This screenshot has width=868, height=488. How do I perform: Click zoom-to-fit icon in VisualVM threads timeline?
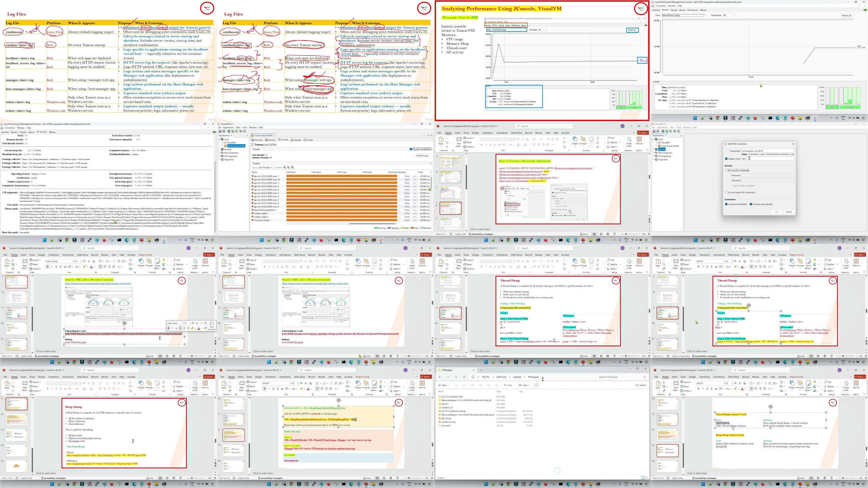click(x=292, y=167)
